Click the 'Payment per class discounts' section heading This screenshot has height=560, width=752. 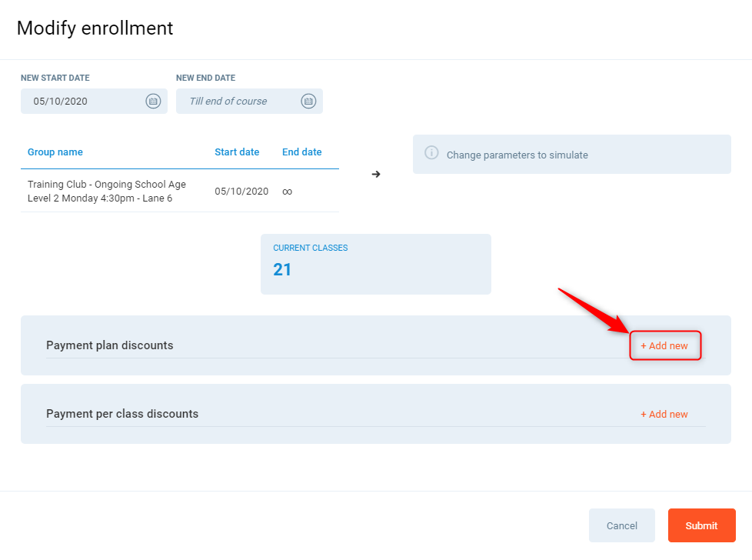pyautogui.click(x=122, y=414)
